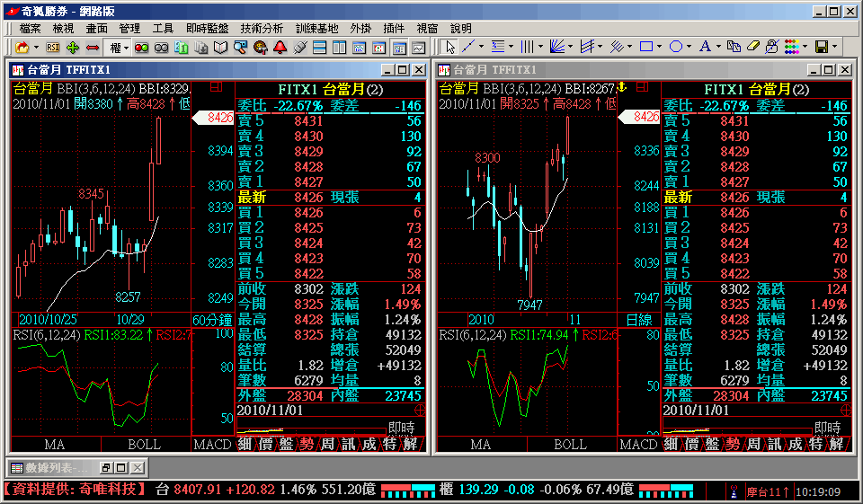863x504 pixels.
Task: Click the BOLL indicator button in right chart
Action: 570,445
